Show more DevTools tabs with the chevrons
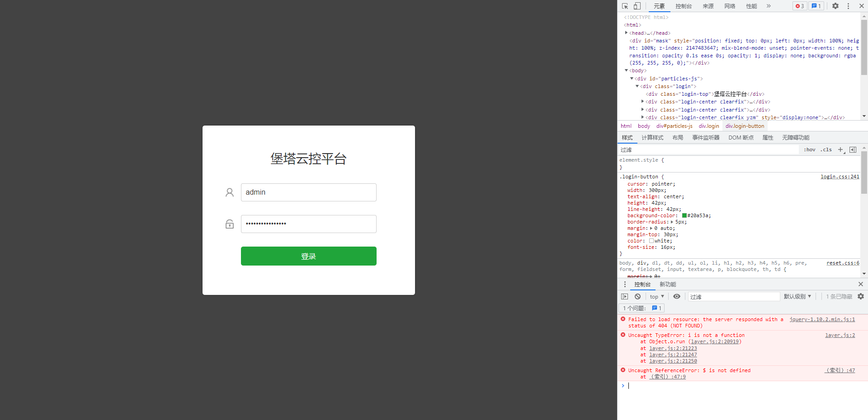The height and width of the screenshot is (420, 868). click(x=769, y=6)
